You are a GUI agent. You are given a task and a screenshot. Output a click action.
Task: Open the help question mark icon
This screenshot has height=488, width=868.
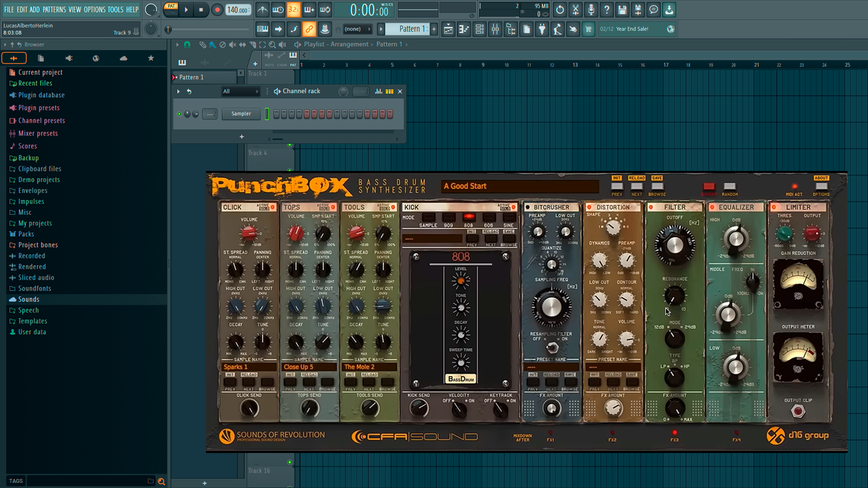(607, 10)
